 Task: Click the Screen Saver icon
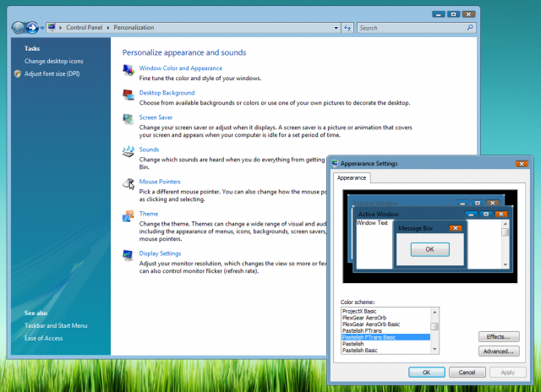tap(128, 119)
